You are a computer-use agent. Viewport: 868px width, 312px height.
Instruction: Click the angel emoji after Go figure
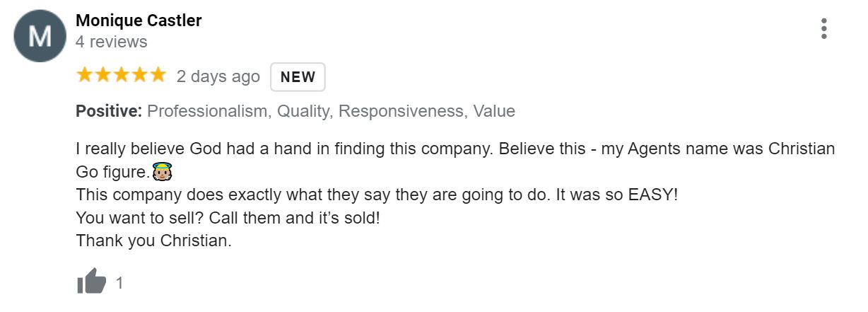(x=163, y=172)
